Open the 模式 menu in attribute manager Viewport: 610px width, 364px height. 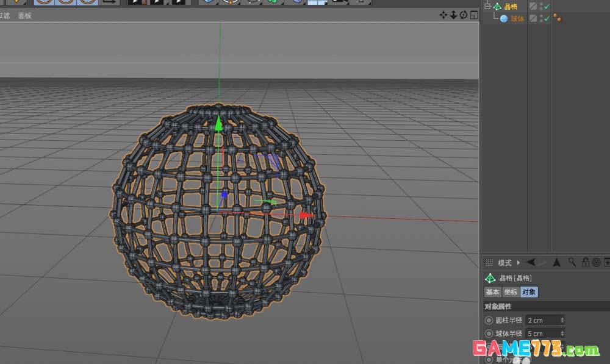pos(504,263)
